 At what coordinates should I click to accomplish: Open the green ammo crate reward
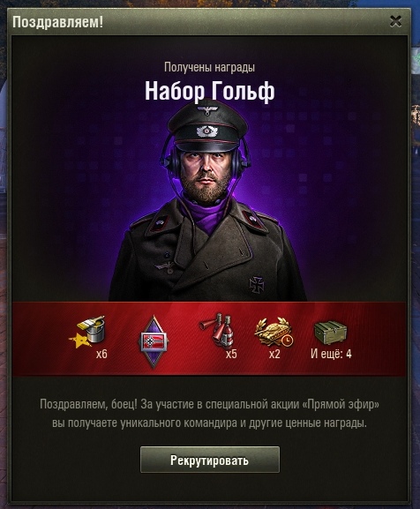pyautogui.click(x=330, y=332)
